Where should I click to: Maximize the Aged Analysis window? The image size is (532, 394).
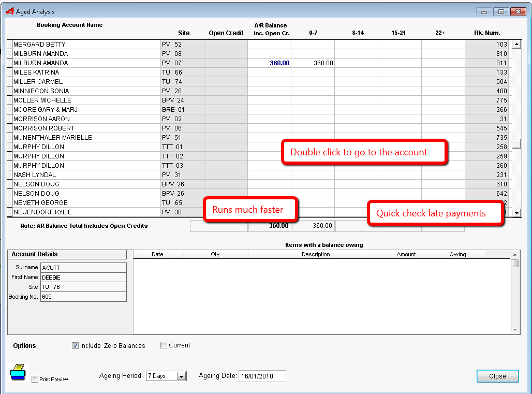501,11
